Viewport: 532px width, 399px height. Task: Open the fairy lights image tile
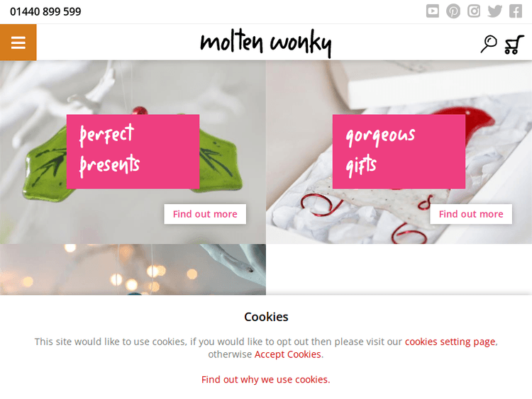(133, 269)
